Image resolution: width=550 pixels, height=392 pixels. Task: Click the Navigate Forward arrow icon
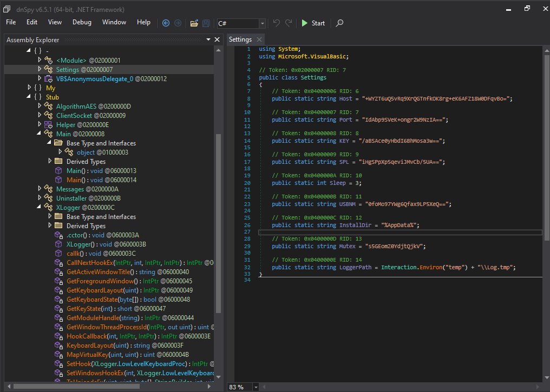(177, 23)
